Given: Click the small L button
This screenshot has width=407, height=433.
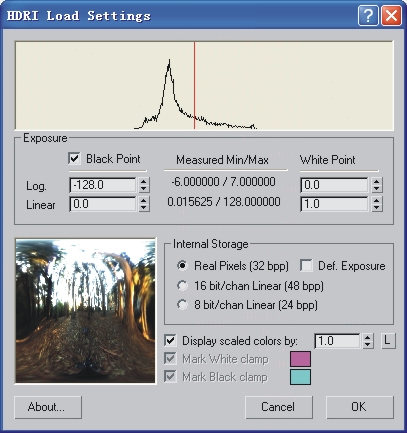Looking at the screenshot, I should [387, 341].
